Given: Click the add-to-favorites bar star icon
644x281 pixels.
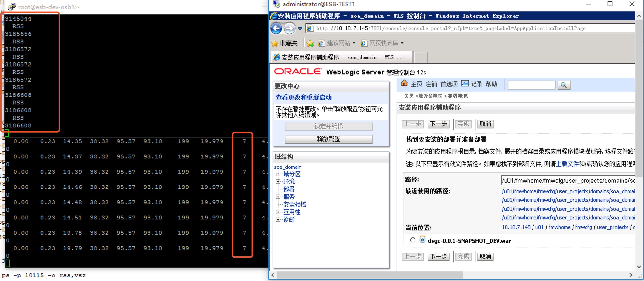Looking at the screenshot, I should click(x=310, y=43).
